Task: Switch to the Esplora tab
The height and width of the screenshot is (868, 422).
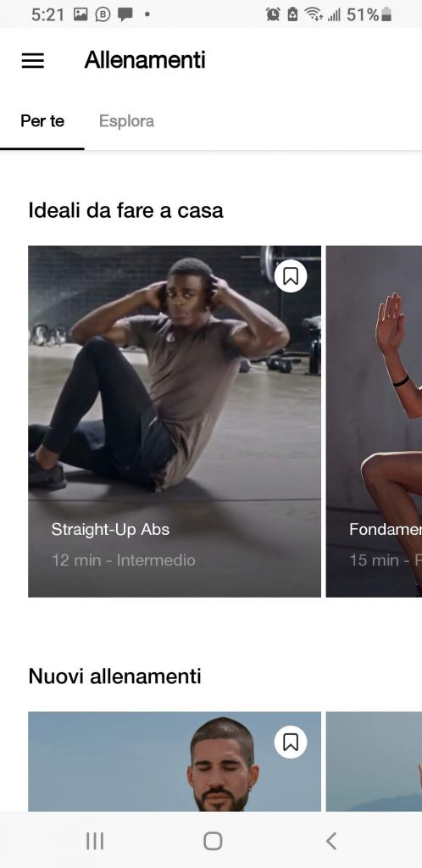Action: coord(126,121)
